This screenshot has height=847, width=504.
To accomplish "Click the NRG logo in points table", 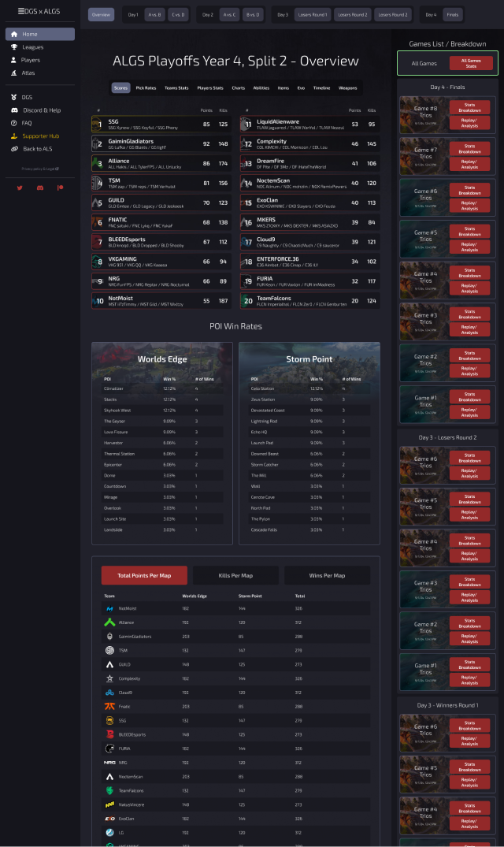I will point(109,763).
